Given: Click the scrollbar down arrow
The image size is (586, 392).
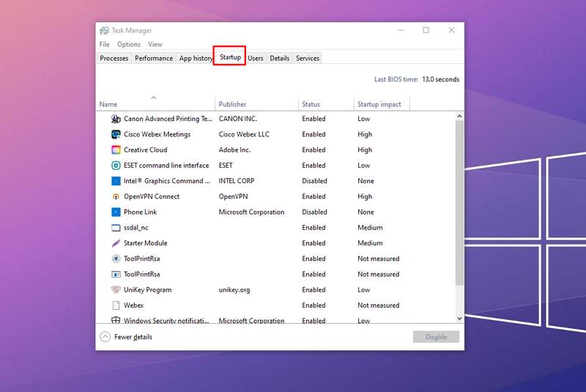Looking at the screenshot, I should (459, 319).
